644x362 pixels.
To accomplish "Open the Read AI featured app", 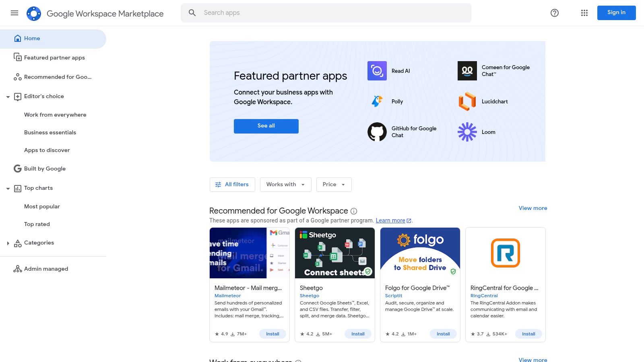I will point(377,71).
